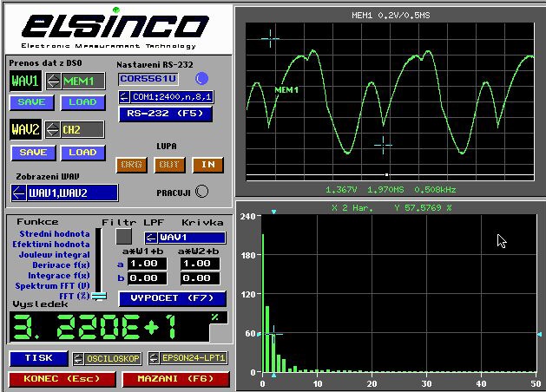546x392 pixels.
Task: Click the 3.220E+1 result display
Action: click(x=109, y=327)
